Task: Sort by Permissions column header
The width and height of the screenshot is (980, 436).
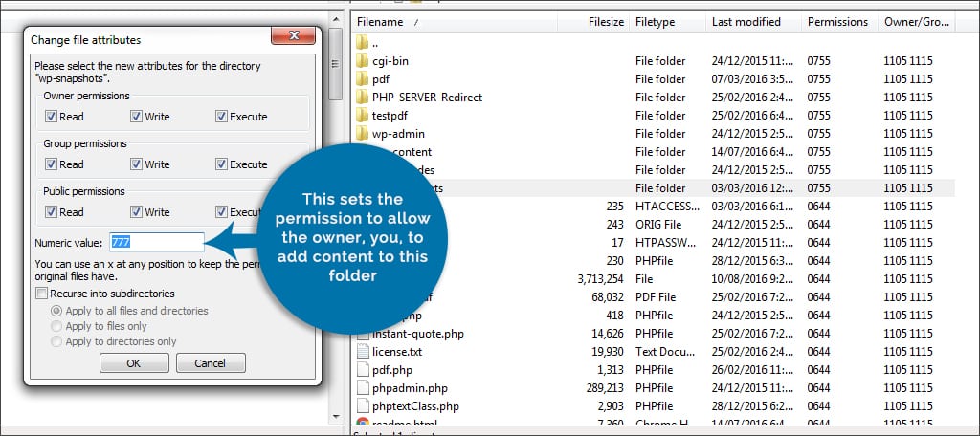Action: (x=839, y=22)
